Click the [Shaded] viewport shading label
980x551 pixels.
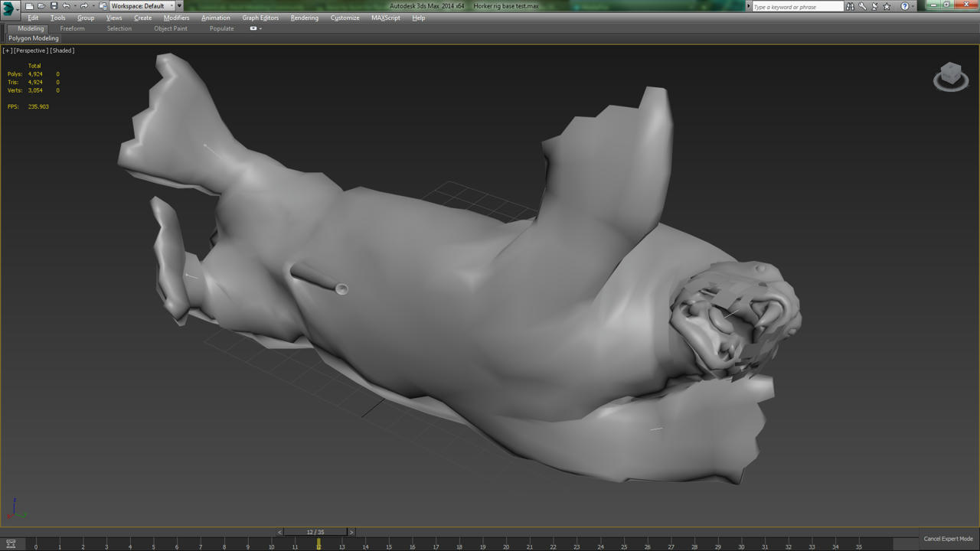(63, 51)
